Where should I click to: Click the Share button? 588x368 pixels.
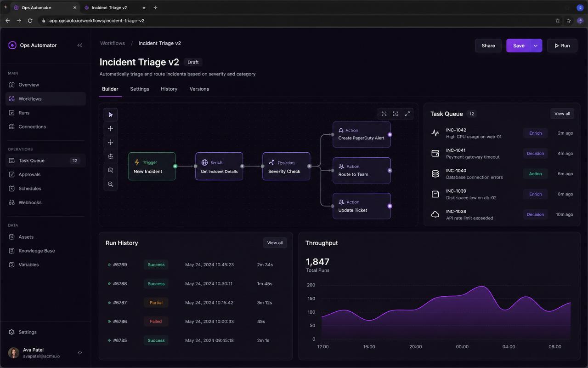488,46
